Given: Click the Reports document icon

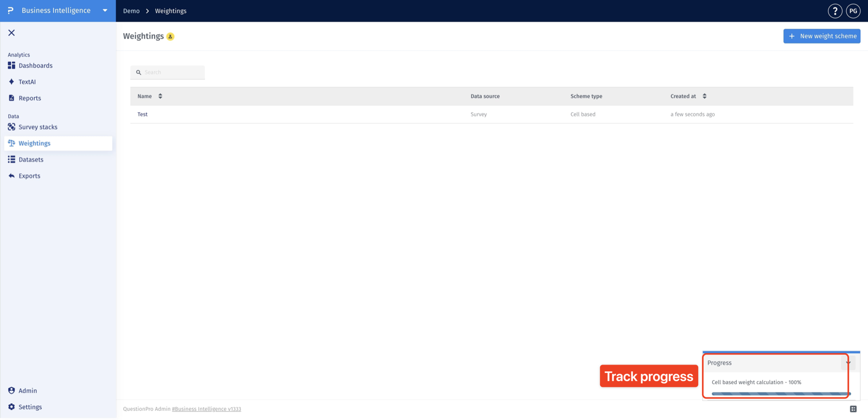Looking at the screenshot, I should click(x=11, y=98).
